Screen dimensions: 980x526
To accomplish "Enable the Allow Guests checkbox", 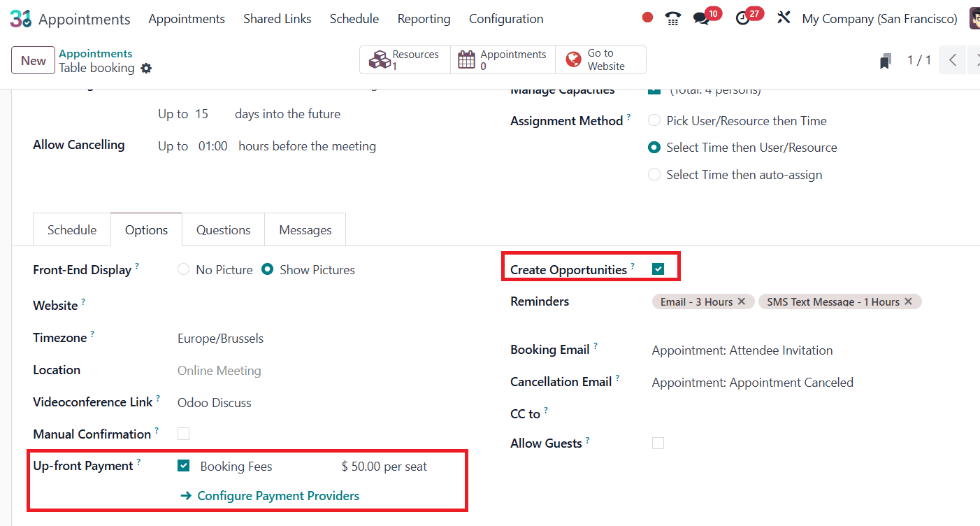I will (x=658, y=443).
